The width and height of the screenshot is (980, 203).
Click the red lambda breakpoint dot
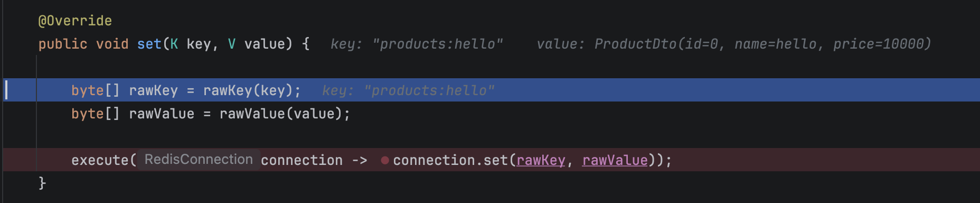point(385,160)
